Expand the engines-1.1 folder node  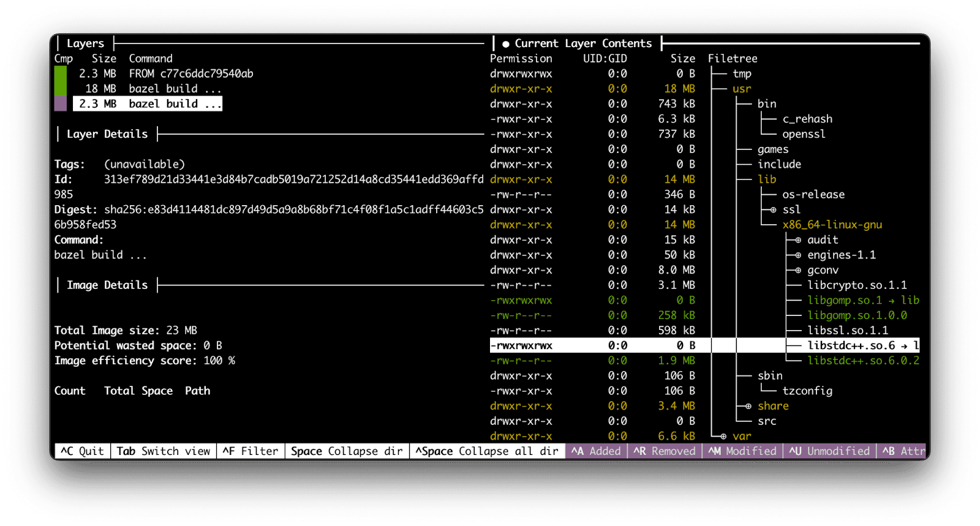[798, 255]
